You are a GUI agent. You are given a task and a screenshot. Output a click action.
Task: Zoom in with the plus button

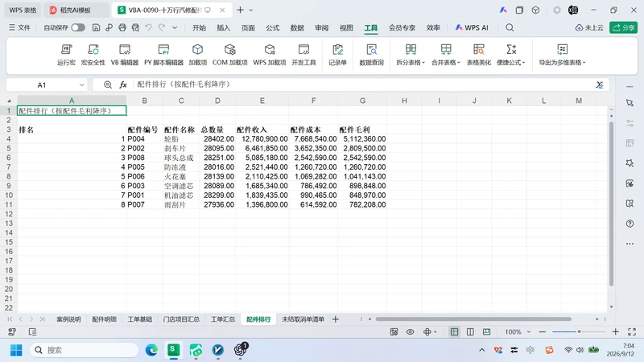[615, 331]
